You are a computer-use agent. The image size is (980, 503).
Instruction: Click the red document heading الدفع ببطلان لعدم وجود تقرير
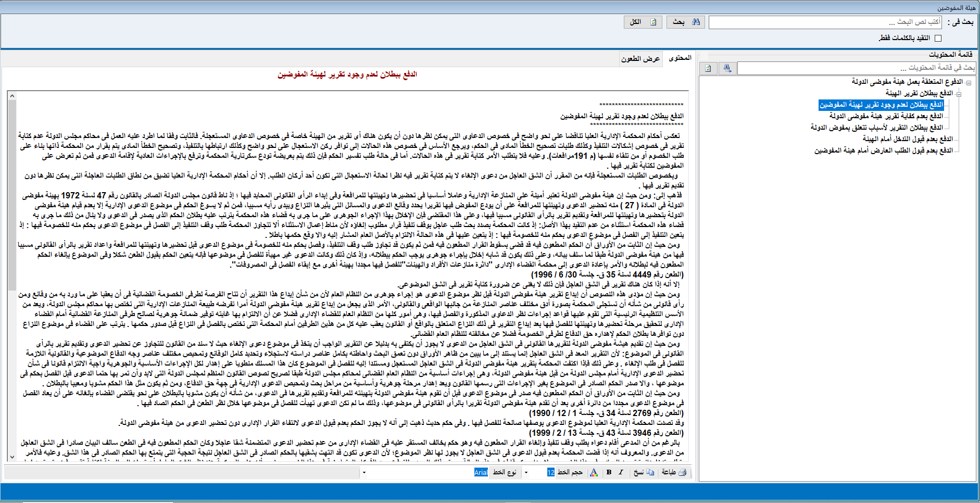(347, 74)
